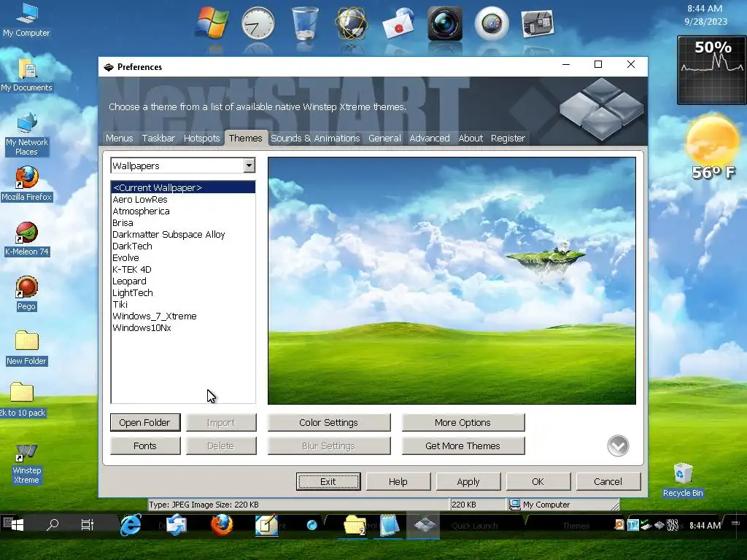Launch the globe with orbit rings dock icon
The height and width of the screenshot is (560, 747).
[351, 23]
